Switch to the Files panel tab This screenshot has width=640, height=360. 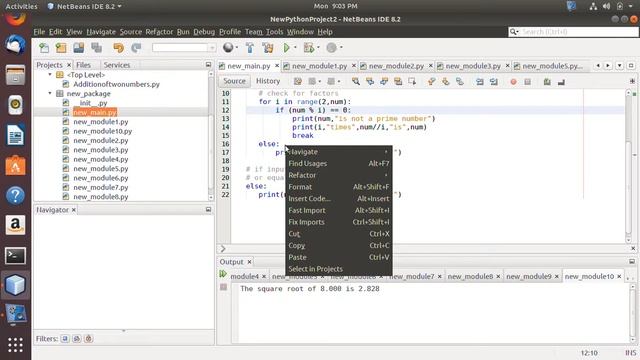[83, 65]
